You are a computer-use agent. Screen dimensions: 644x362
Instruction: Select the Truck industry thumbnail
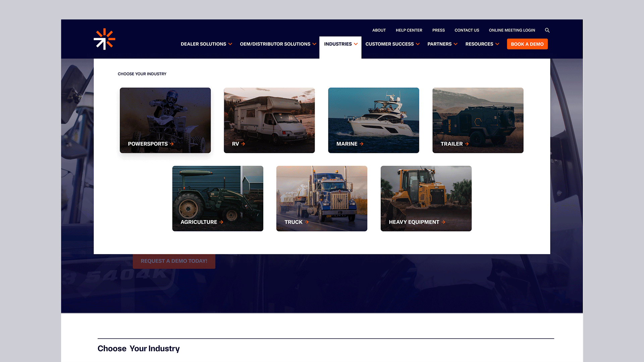322,198
